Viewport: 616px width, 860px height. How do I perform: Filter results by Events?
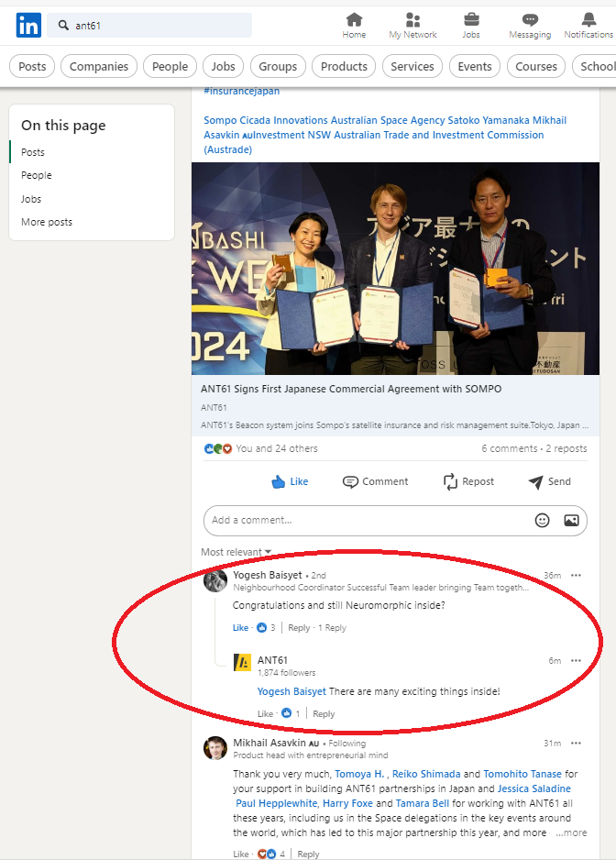(475, 66)
